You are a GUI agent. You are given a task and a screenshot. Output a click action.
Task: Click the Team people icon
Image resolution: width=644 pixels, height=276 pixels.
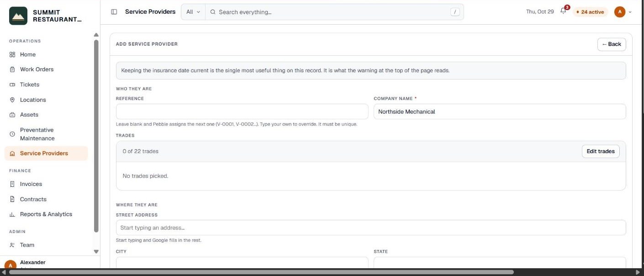pos(12,245)
